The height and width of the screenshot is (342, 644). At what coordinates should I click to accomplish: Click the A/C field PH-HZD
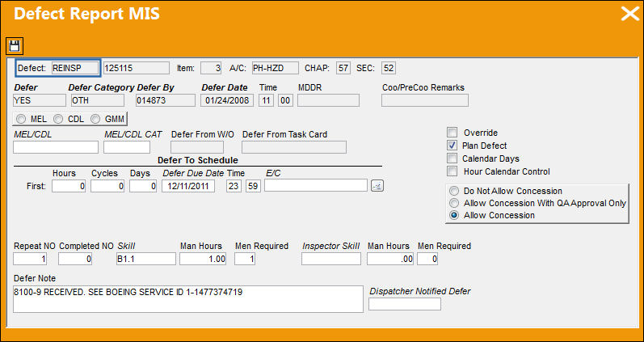point(276,68)
